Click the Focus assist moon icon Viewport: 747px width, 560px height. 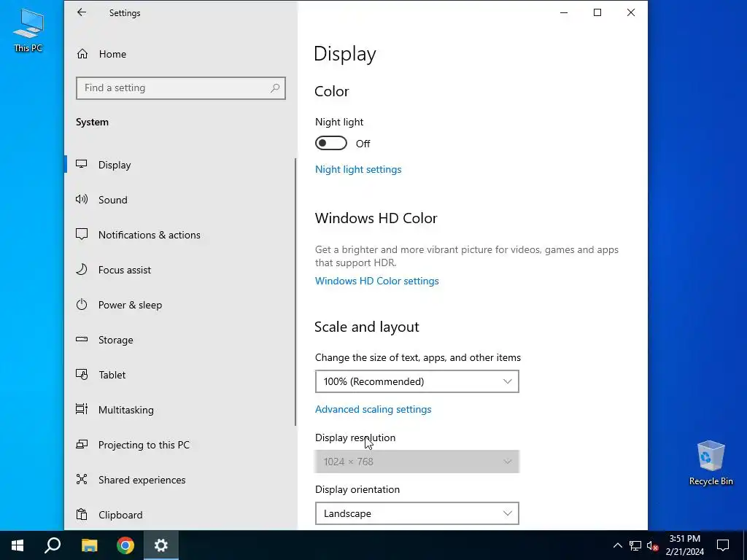(x=82, y=270)
